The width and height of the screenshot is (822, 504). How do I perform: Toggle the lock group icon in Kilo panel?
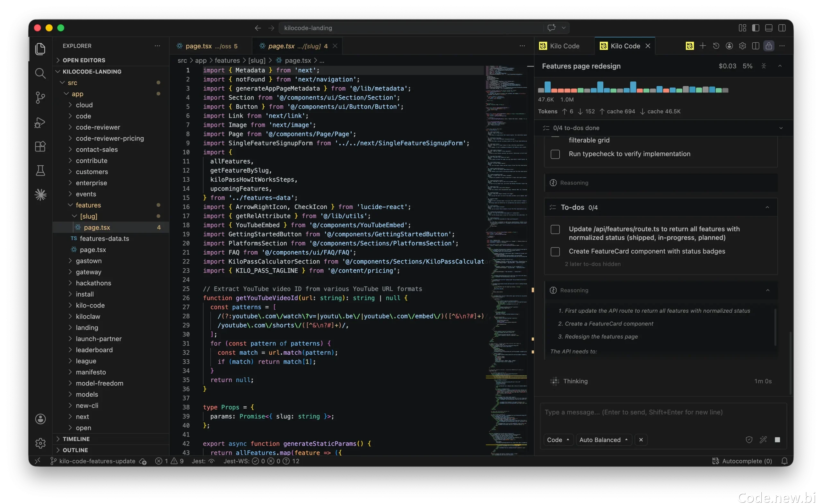pos(769,46)
